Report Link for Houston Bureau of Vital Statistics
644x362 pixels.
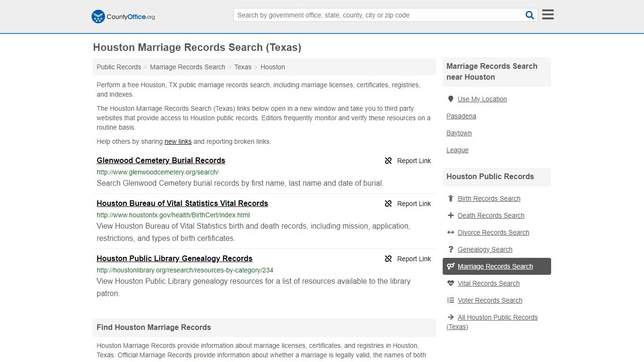pos(408,204)
